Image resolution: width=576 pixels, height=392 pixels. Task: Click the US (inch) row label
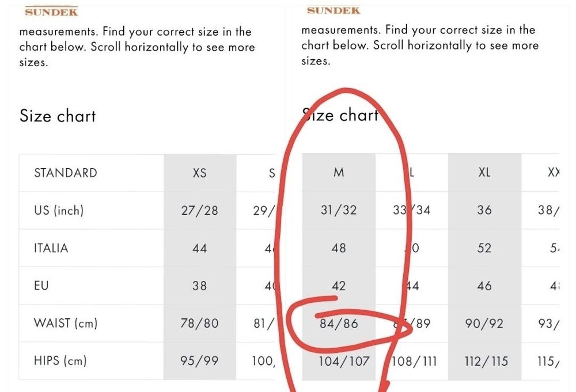[x=59, y=210]
